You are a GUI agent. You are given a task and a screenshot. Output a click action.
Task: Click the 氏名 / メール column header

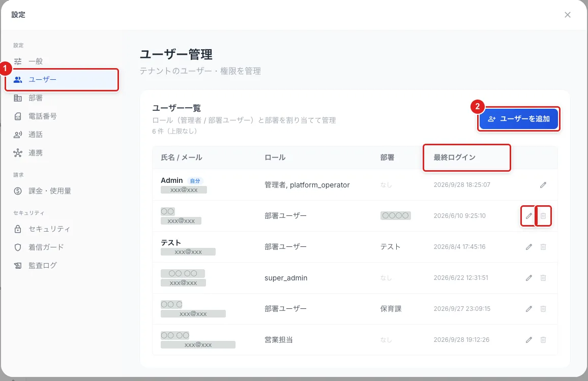182,157
